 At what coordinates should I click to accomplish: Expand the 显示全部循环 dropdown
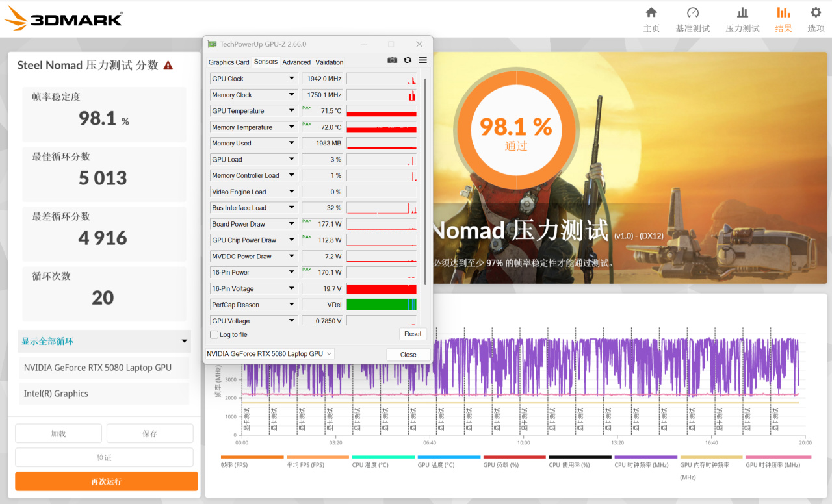(x=105, y=341)
